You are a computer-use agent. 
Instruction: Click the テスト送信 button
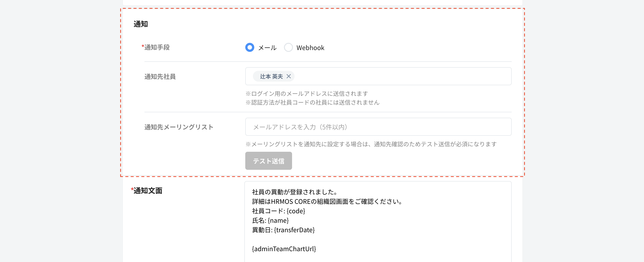268,161
